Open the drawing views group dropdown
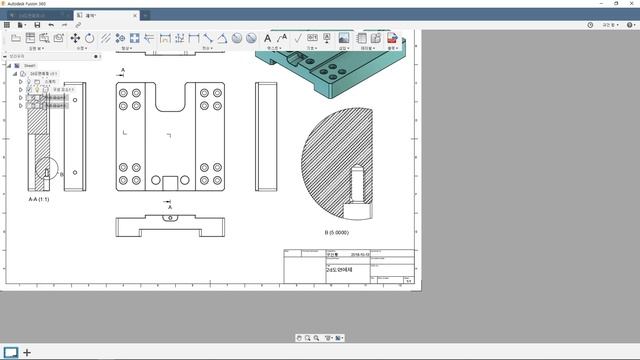Screen dimensions: 640x360 (x=37, y=48)
